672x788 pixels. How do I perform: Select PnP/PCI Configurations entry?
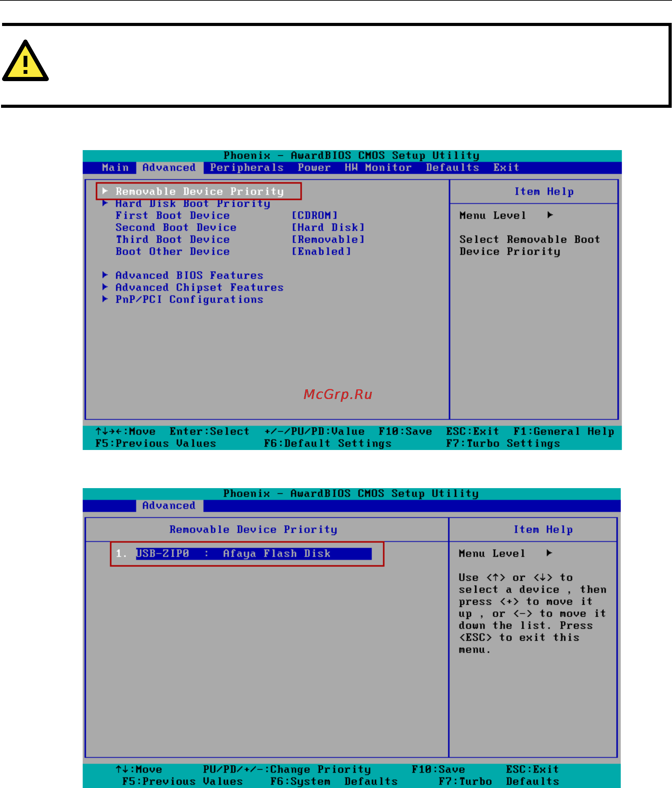(189, 299)
